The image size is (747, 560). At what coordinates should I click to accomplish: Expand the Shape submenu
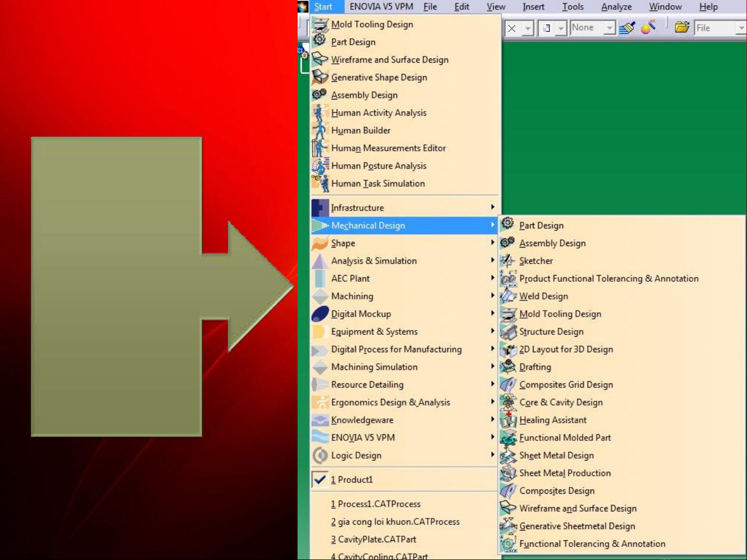click(405, 243)
